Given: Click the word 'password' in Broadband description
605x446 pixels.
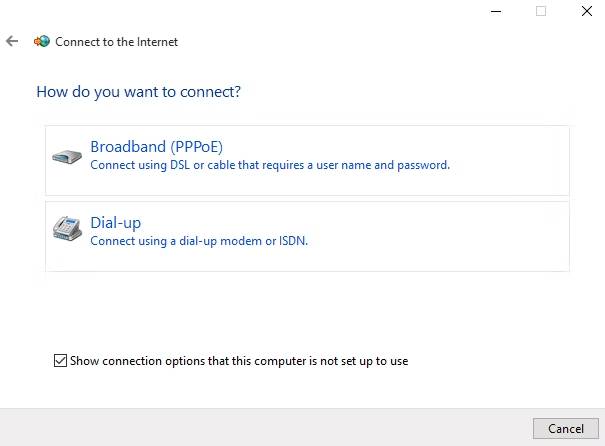Looking at the screenshot, I should (422, 166).
